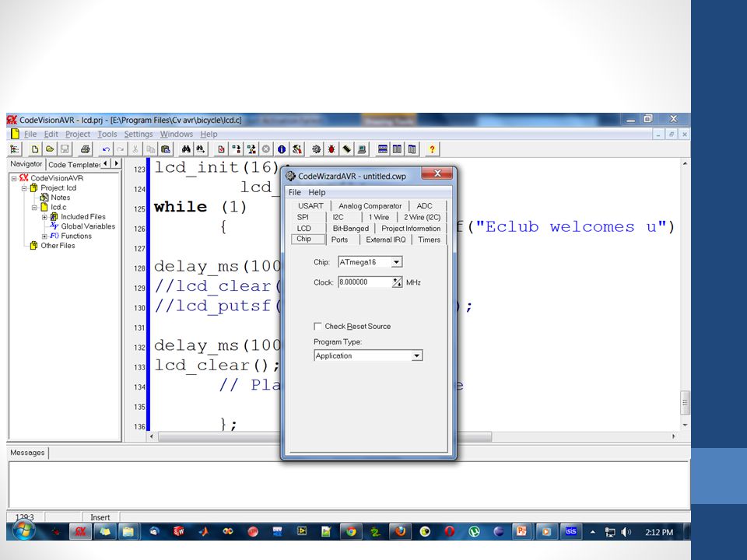Click the editor vertical scrollbar down arrow

pyautogui.click(x=685, y=425)
